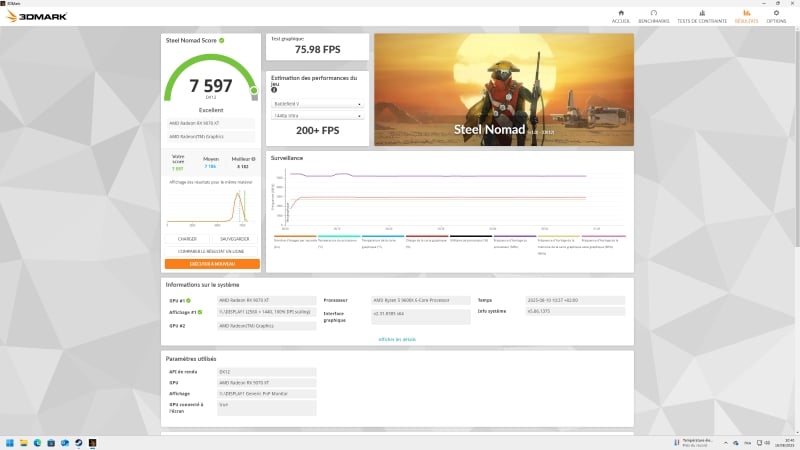Open Steam from the taskbar
The image size is (800, 450).
79,443
